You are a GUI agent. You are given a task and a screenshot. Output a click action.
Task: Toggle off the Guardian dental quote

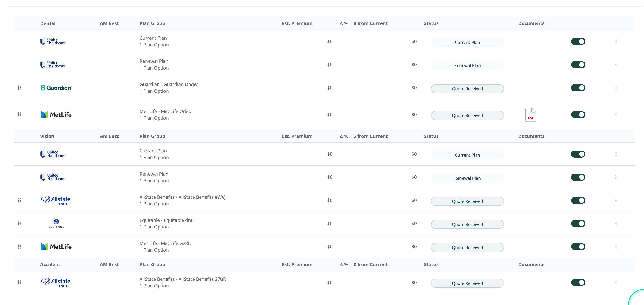[x=578, y=88]
